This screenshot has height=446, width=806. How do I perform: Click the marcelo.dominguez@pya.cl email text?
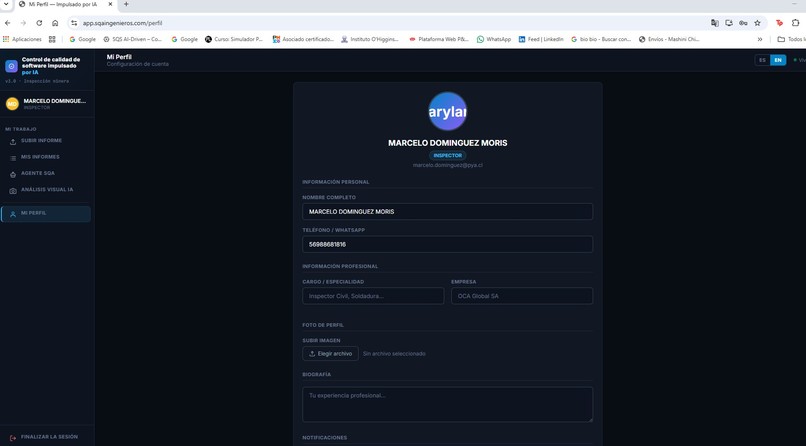point(448,165)
